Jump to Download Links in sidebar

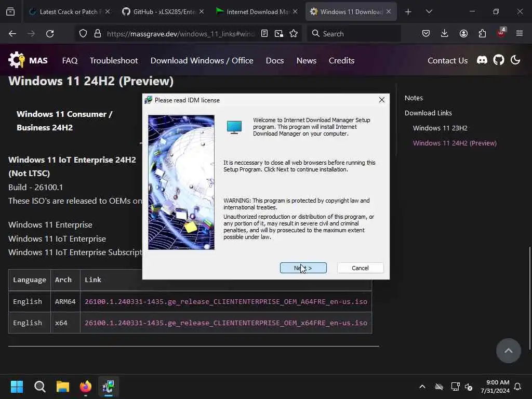tap(428, 113)
